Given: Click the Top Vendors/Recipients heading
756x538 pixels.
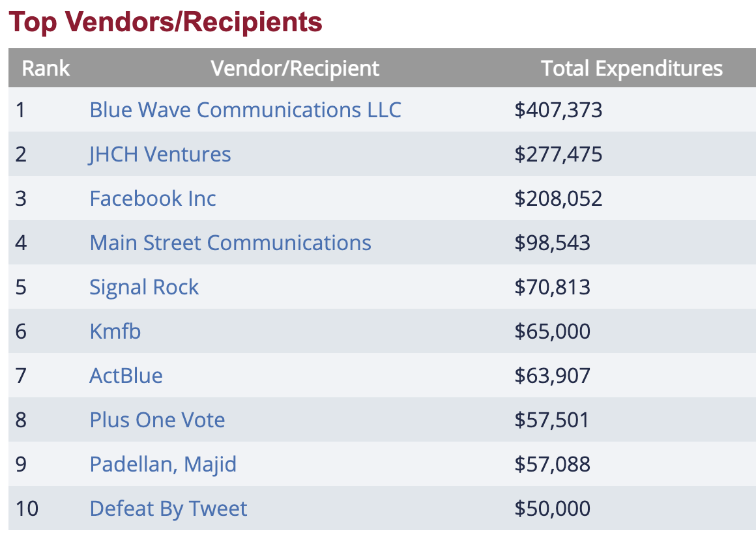Looking at the screenshot, I should (166, 22).
